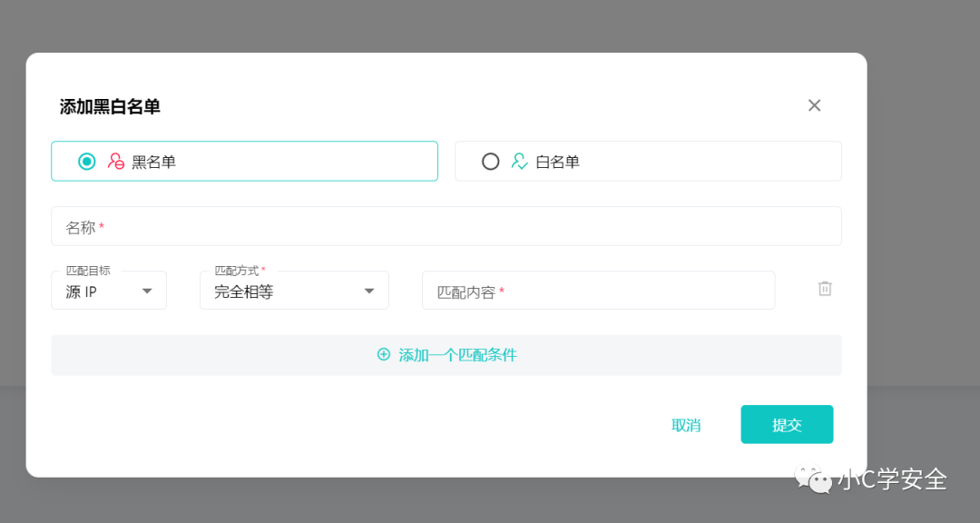Focus the 名称 input field

click(x=446, y=226)
